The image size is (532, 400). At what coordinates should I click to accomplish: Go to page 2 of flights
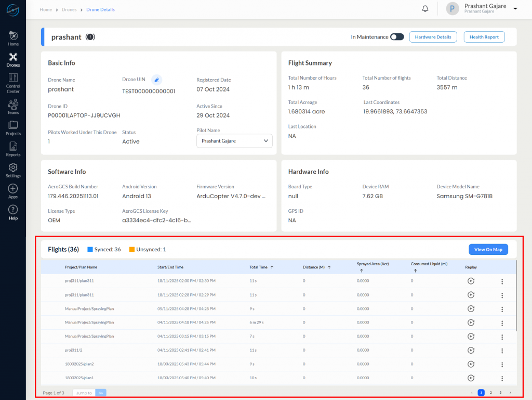(x=490, y=392)
